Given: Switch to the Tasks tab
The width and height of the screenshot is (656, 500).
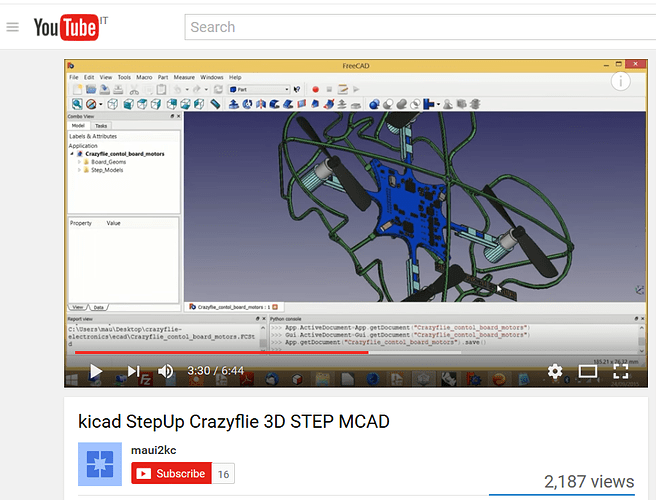Looking at the screenshot, I should (x=101, y=126).
